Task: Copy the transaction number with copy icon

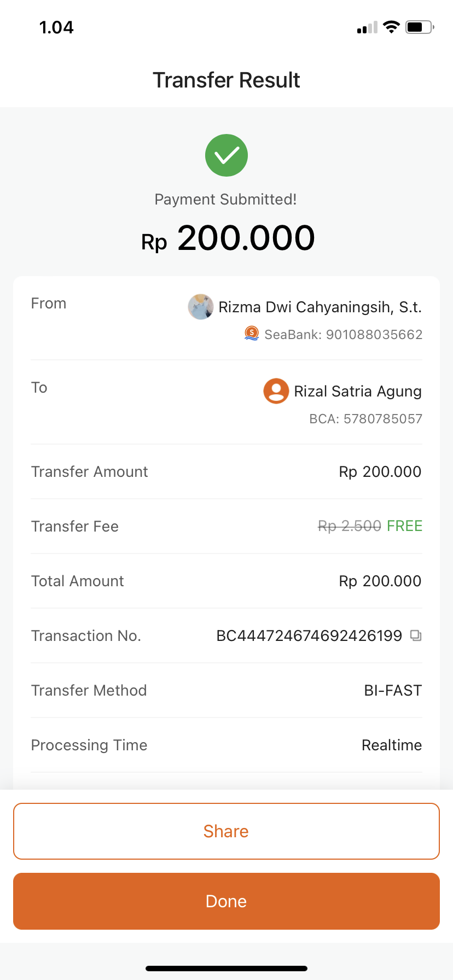Action: tap(416, 635)
